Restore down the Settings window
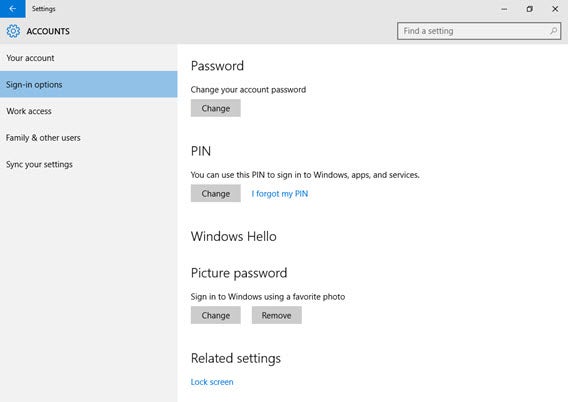 click(529, 9)
